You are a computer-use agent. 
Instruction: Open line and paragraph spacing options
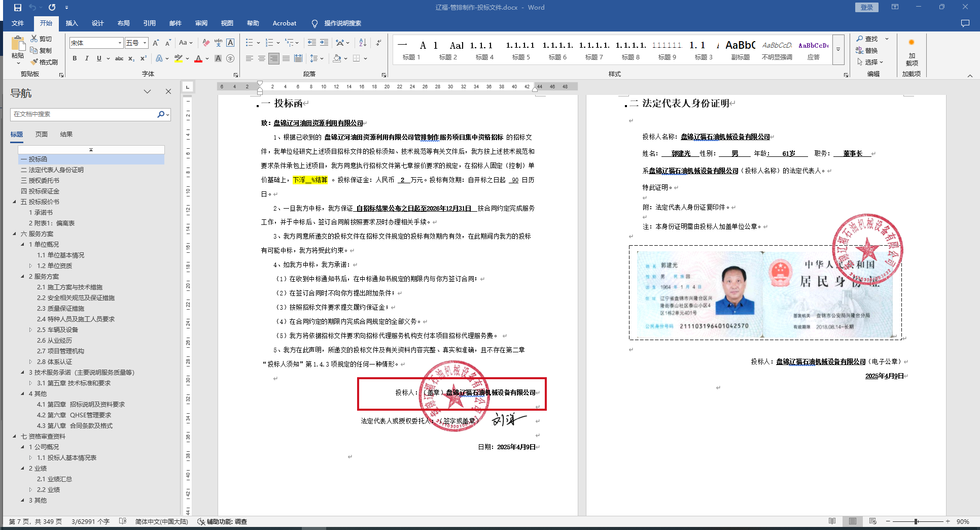pos(317,58)
